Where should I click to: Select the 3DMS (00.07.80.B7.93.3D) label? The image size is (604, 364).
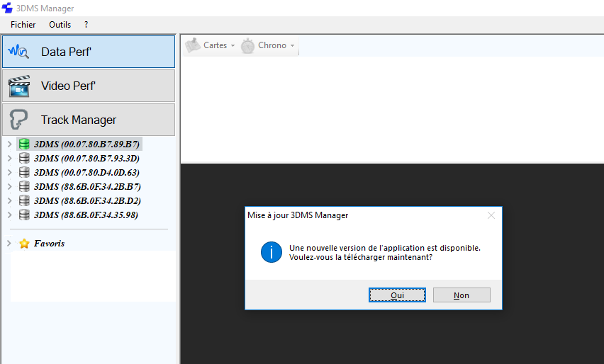point(86,158)
